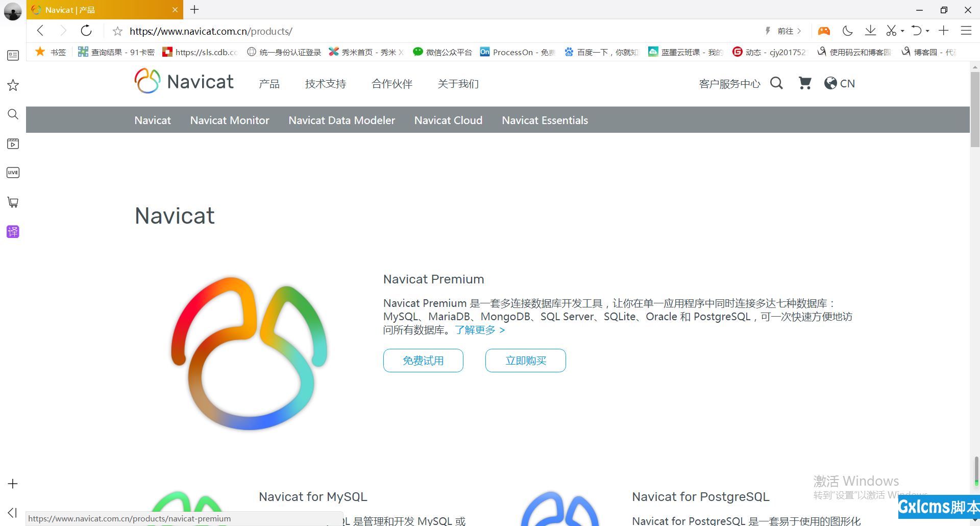Follow the 了解更多 link
The width and height of the screenshot is (980, 526).
coord(480,330)
